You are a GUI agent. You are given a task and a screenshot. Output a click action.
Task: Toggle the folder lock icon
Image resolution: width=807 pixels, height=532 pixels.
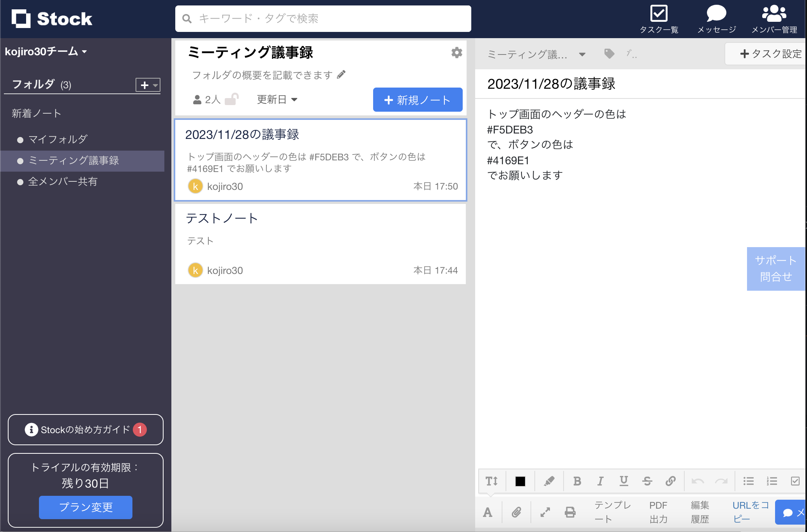point(232,99)
